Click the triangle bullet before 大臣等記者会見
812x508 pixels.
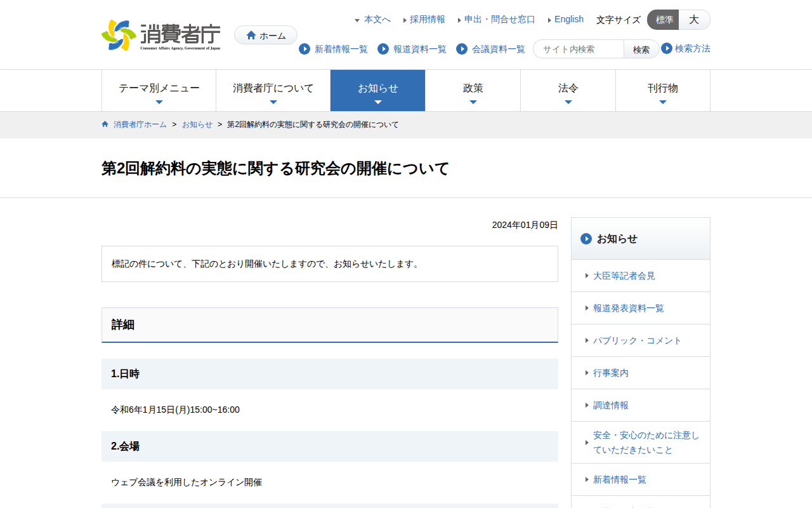pos(587,276)
